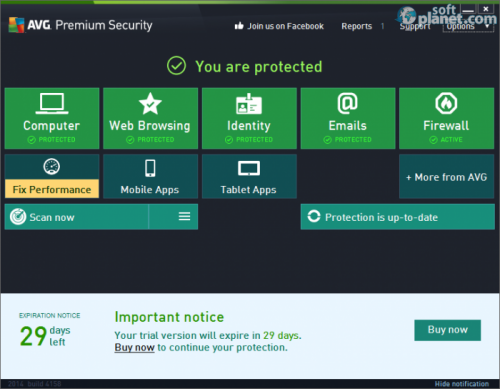The image size is (500, 389).
Task: Click the update refresh arrows icon
Action: [x=314, y=216]
